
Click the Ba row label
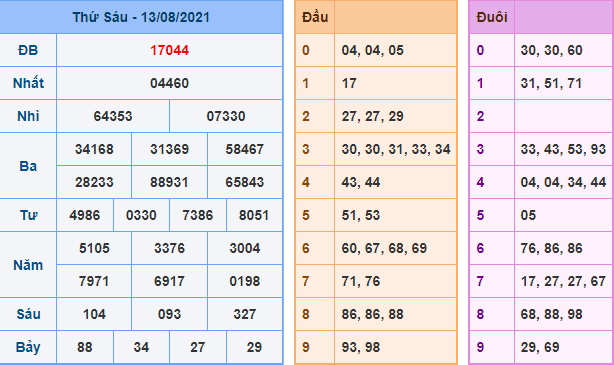point(28,166)
